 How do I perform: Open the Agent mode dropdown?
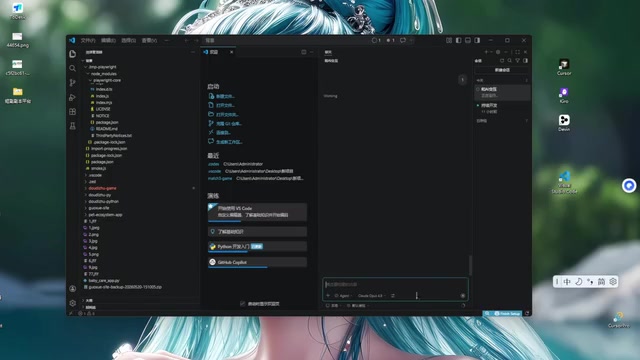click(x=343, y=296)
